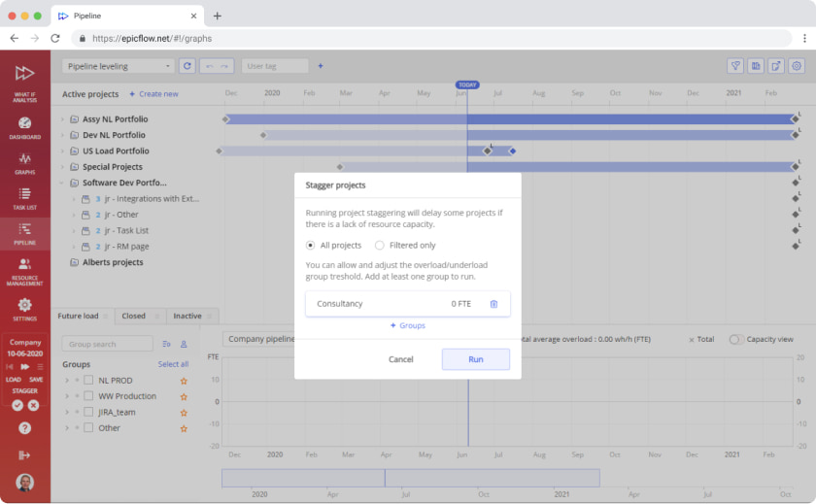Click Cancel in Stagger projects dialog
The image size is (816, 504).
400,359
